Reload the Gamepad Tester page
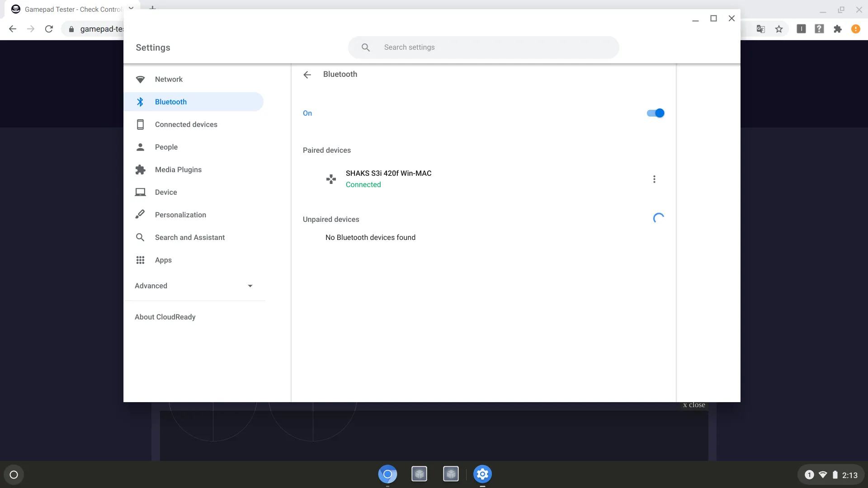The height and width of the screenshot is (488, 868). point(49,29)
